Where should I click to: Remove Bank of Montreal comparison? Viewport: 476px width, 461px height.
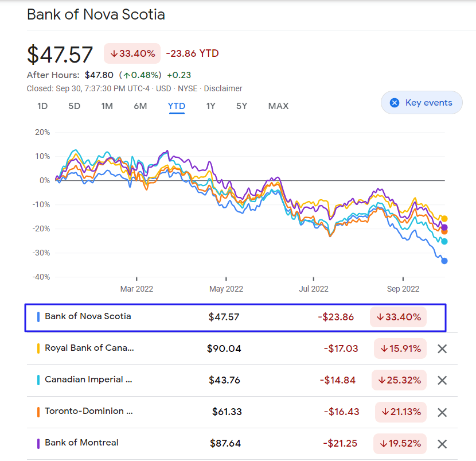point(442,444)
